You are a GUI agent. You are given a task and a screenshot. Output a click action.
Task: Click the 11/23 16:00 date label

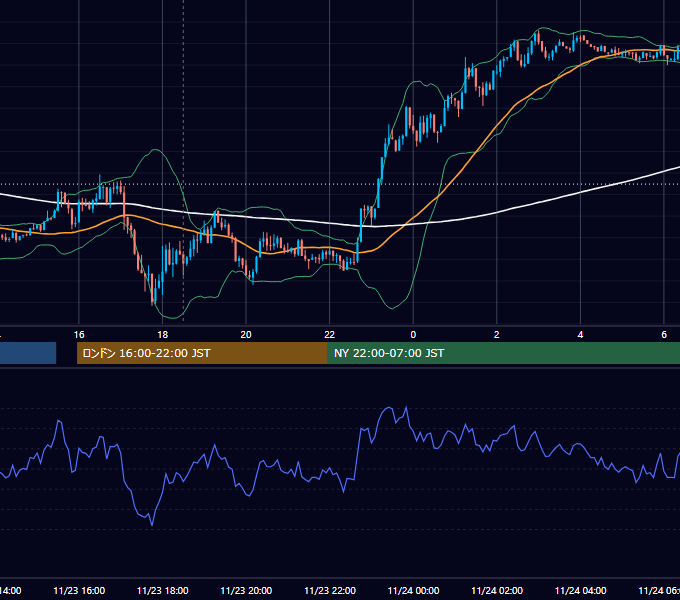tap(79, 590)
